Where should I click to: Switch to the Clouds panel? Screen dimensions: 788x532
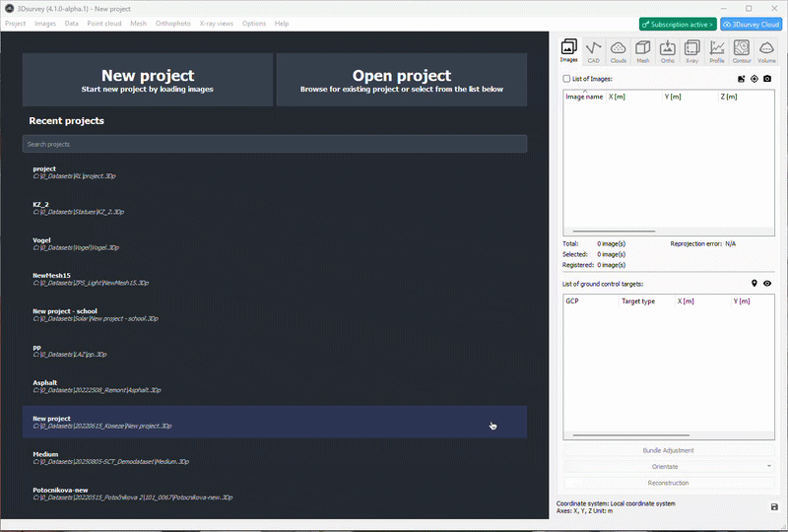(x=618, y=50)
